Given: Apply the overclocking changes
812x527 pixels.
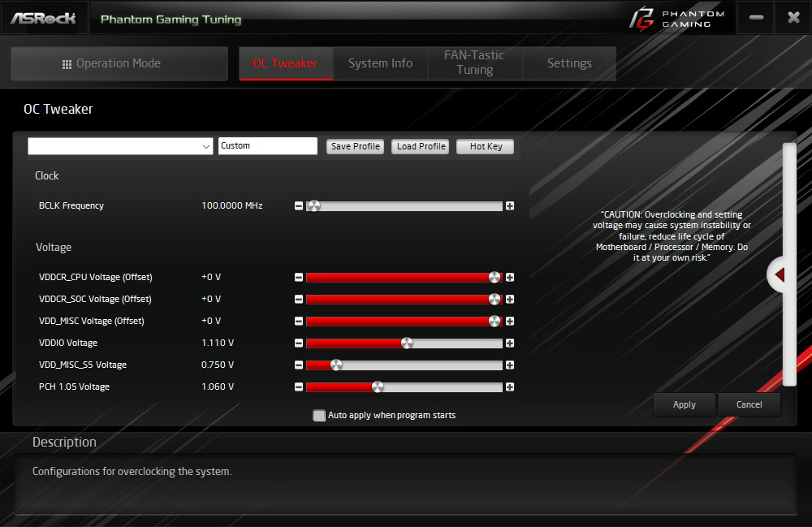Looking at the screenshot, I should 684,405.
